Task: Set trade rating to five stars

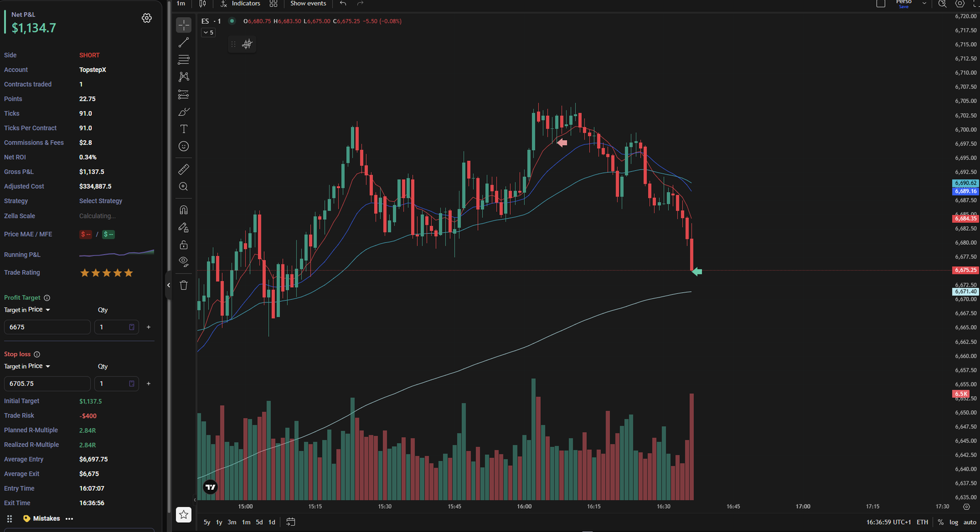Action: 129,273
